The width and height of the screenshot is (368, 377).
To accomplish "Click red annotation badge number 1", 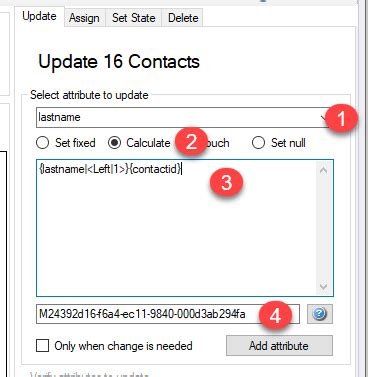I will point(341,119).
